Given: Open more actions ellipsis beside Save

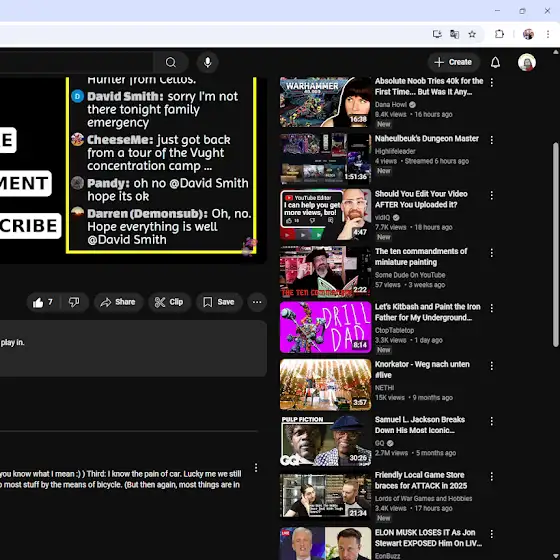Looking at the screenshot, I should tap(257, 302).
